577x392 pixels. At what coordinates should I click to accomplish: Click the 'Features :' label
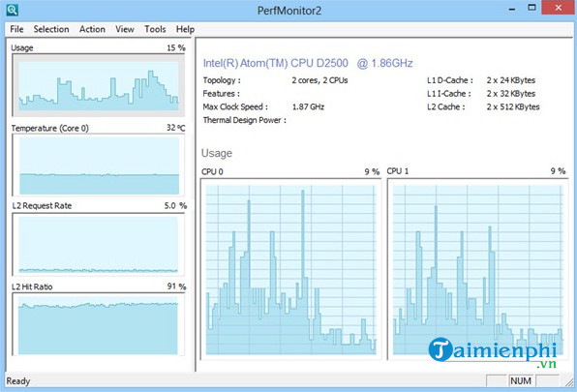(221, 94)
